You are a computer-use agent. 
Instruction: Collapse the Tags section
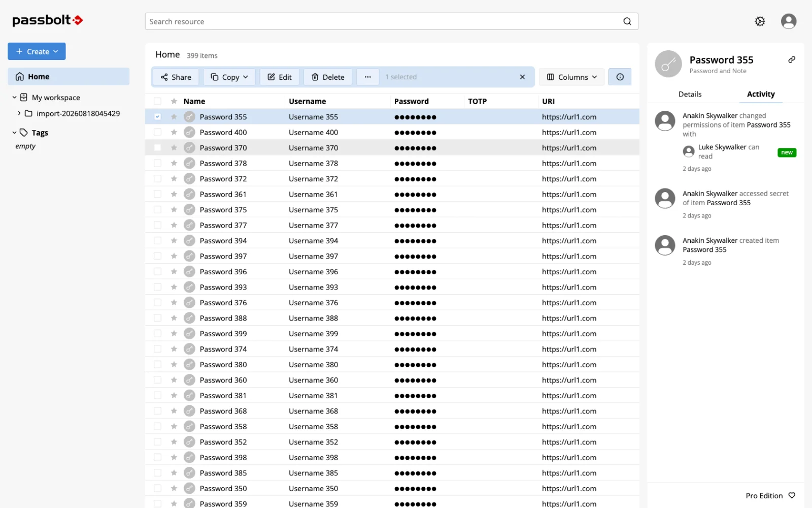[x=14, y=133]
